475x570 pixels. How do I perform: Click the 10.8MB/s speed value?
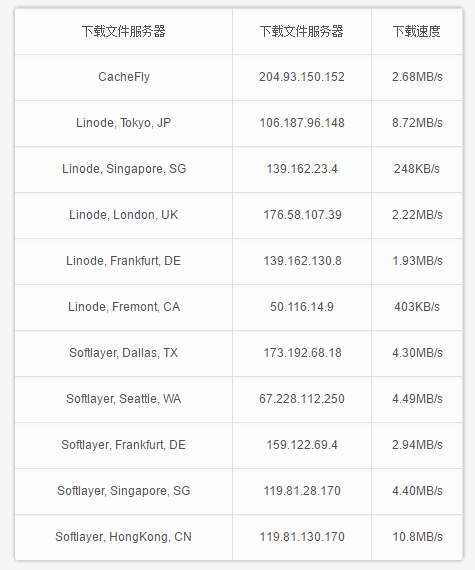click(x=417, y=537)
